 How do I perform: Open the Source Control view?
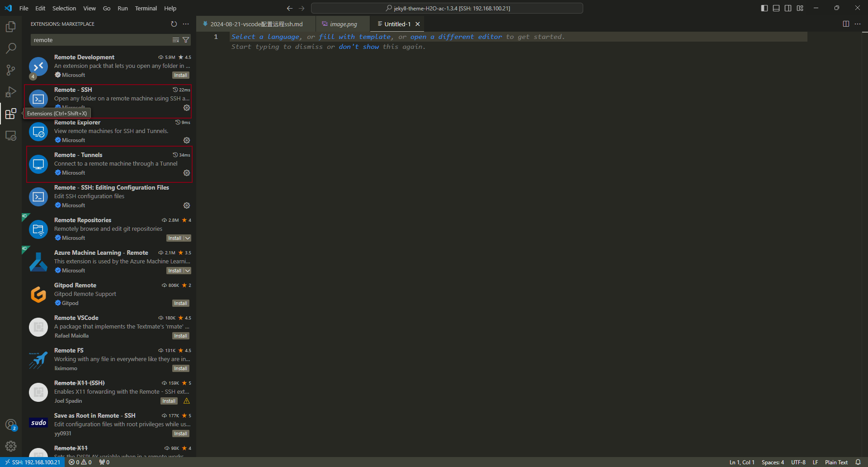click(11, 70)
